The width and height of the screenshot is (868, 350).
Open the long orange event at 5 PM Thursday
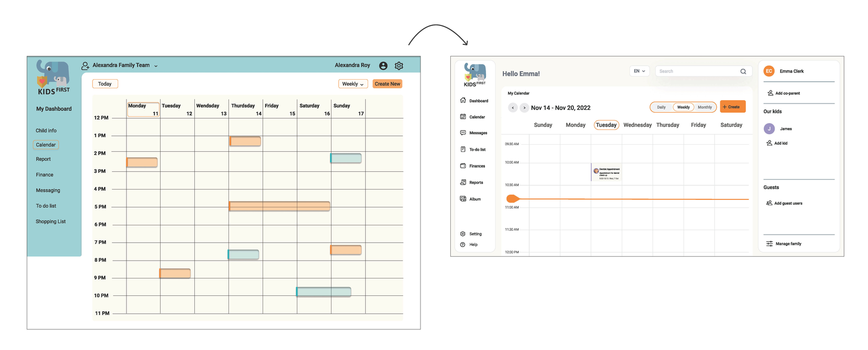tap(279, 206)
